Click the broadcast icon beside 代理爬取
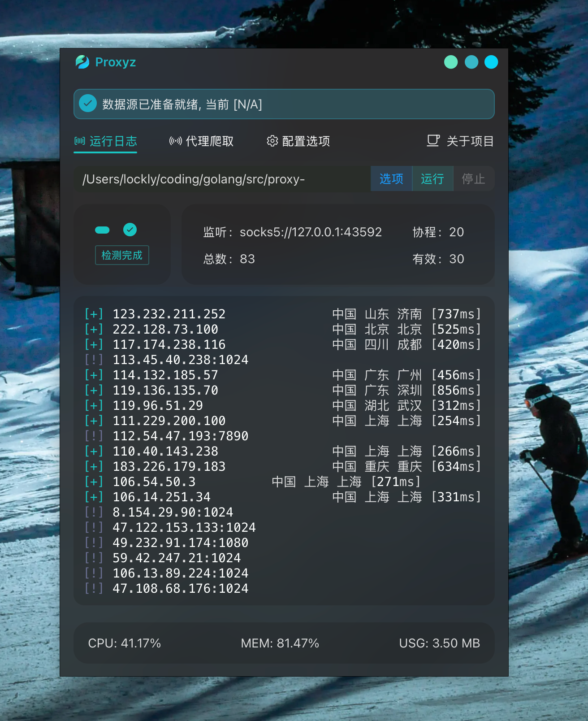Screen dimensions: 588x721 tap(175, 141)
